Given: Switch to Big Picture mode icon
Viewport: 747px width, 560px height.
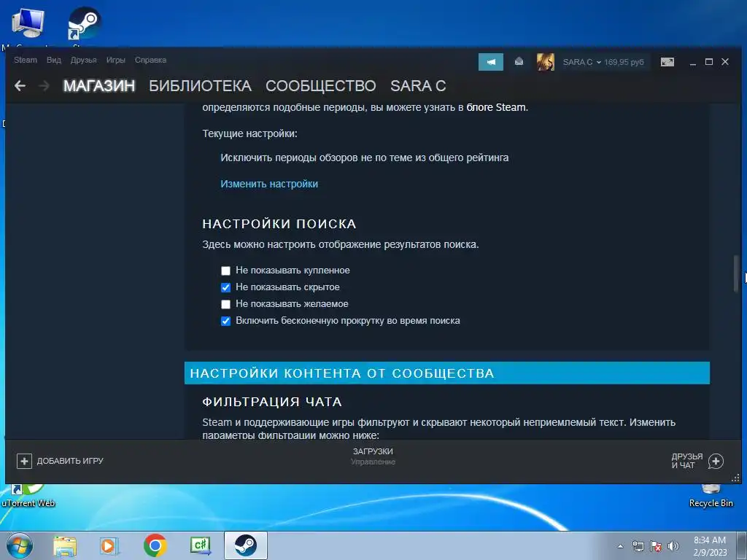Looking at the screenshot, I should click(667, 62).
